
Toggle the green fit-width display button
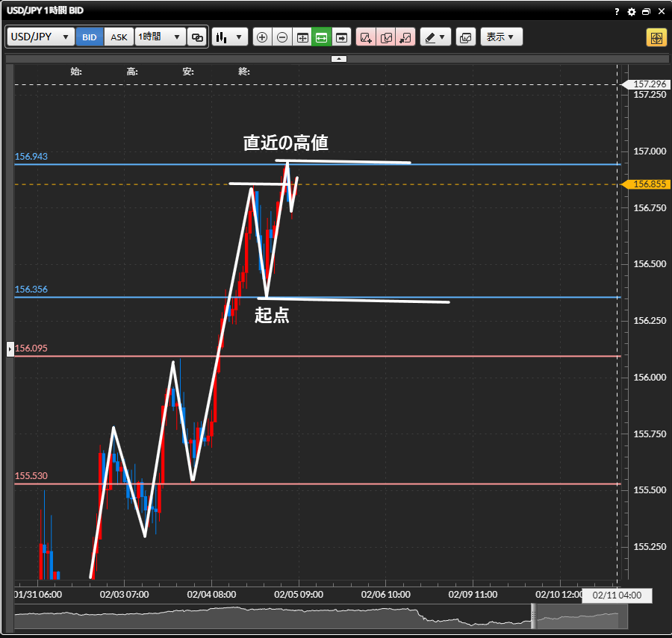coord(322,37)
